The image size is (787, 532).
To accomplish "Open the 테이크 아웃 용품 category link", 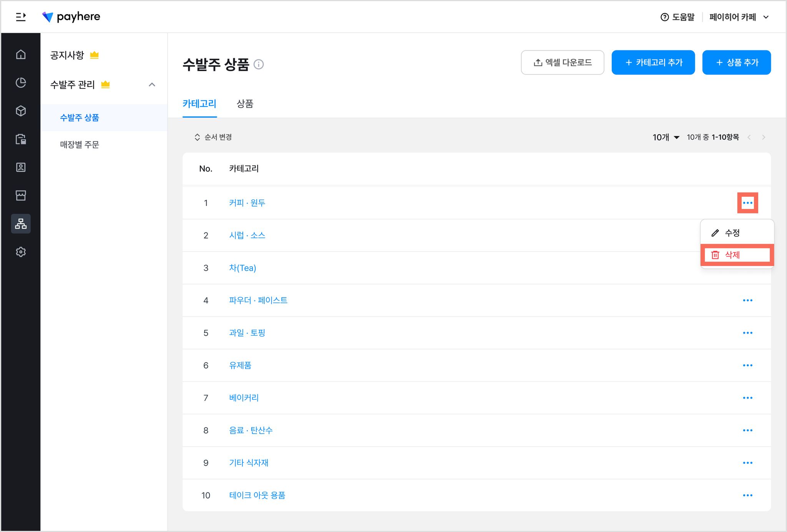I will coord(257,495).
